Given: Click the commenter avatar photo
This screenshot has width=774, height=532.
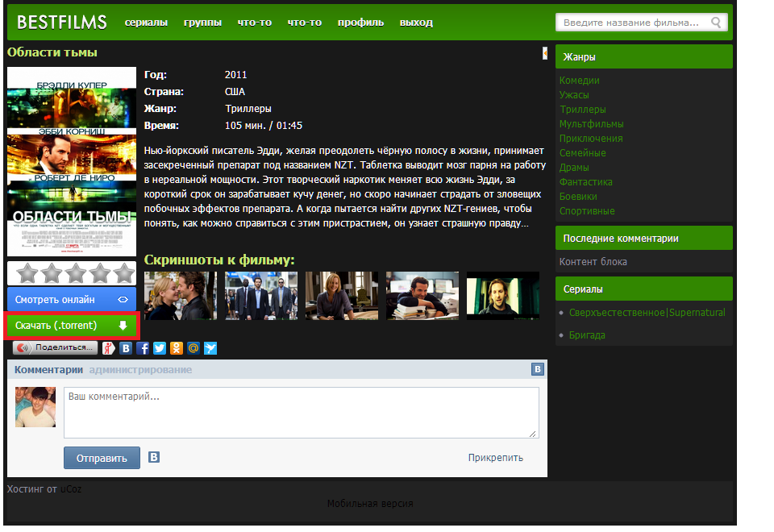Looking at the screenshot, I should (35, 407).
